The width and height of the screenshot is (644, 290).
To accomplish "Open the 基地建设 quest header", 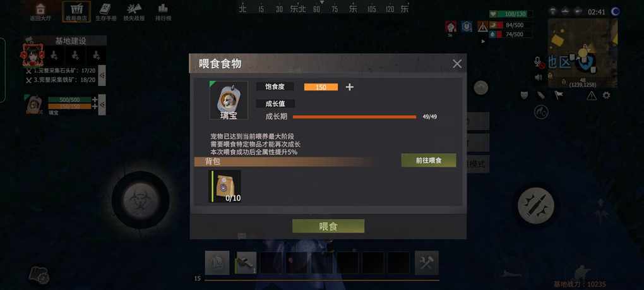I will pos(71,40).
